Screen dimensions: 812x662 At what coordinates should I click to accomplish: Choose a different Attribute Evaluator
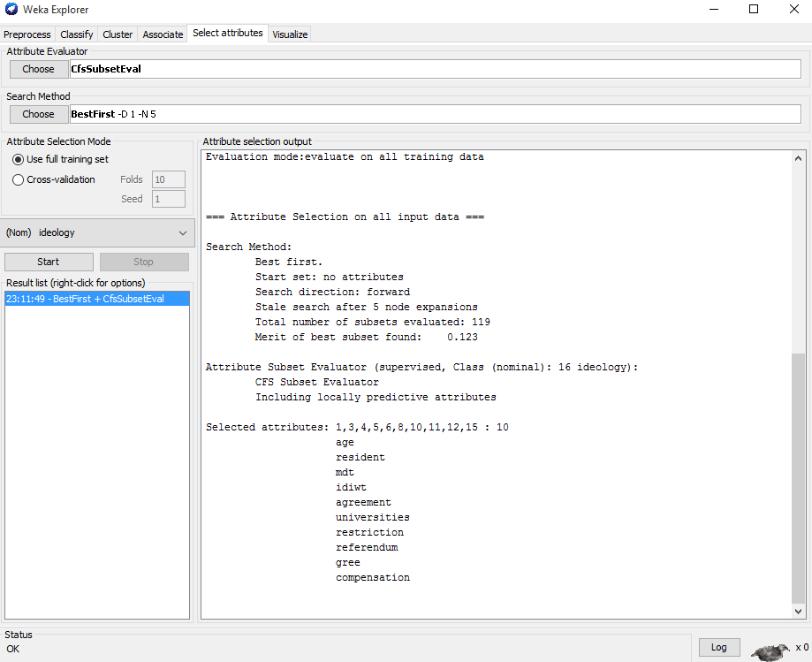[x=39, y=69]
